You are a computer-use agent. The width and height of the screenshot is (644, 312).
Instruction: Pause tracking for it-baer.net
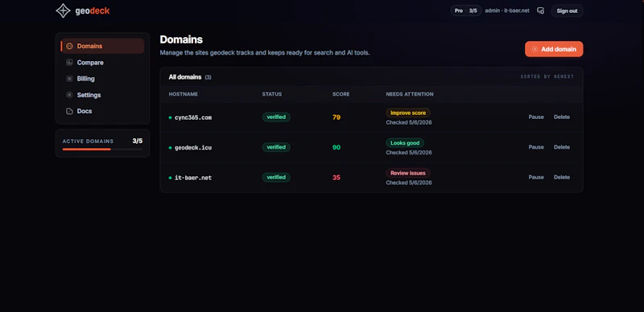[536, 178]
